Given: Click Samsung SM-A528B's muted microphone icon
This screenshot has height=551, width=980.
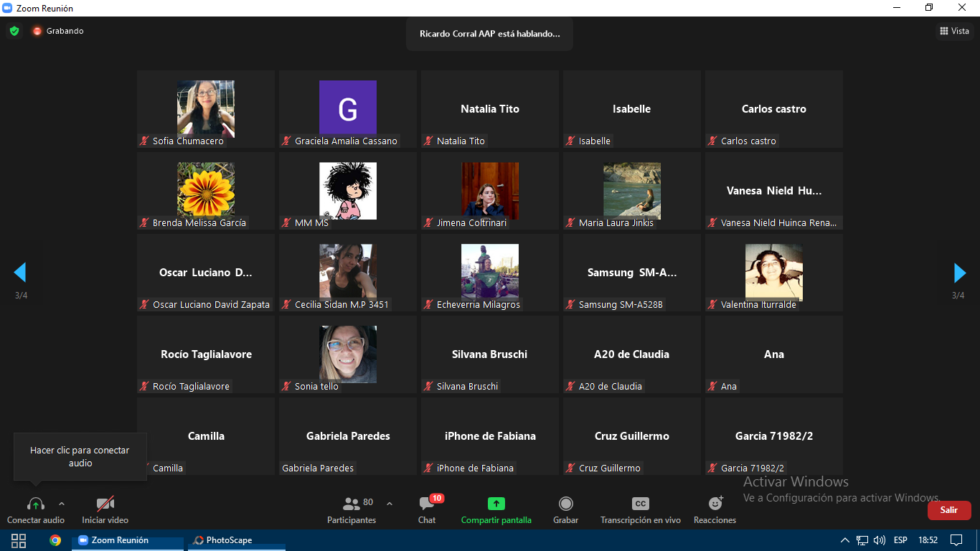Looking at the screenshot, I should pyautogui.click(x=570, y=305).
